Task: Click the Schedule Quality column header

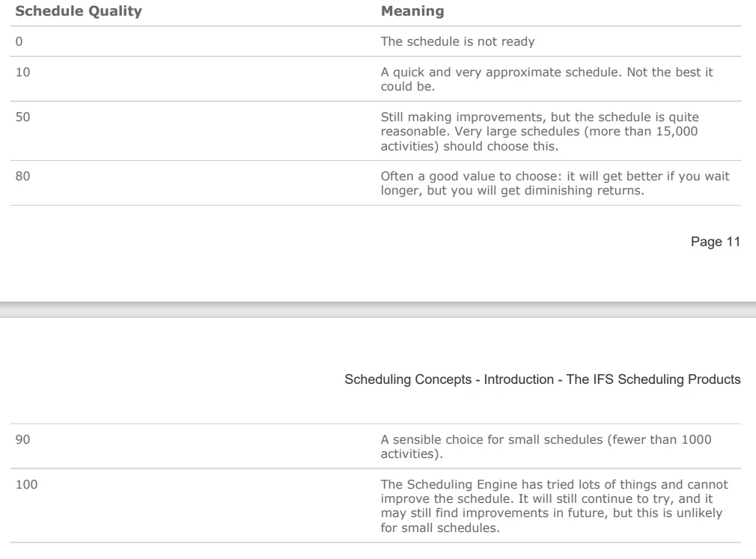Action: tap(79, 11)
